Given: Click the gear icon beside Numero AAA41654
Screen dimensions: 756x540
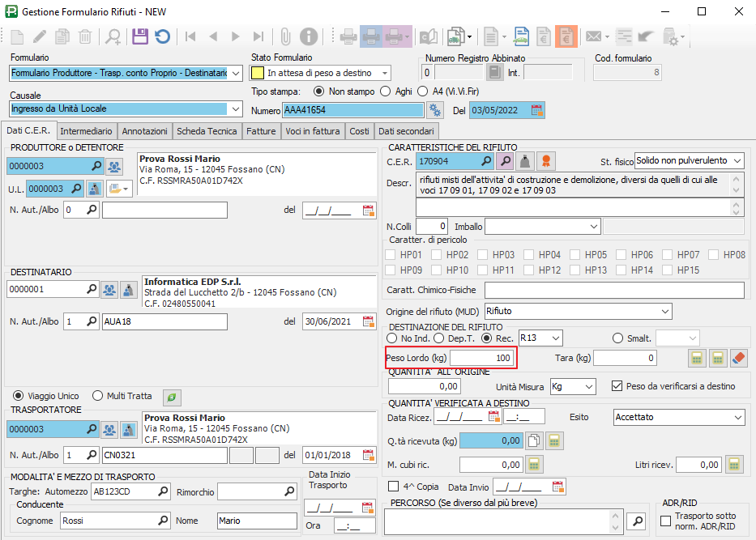Looking at the screenshot, I should tap(436, 110).
